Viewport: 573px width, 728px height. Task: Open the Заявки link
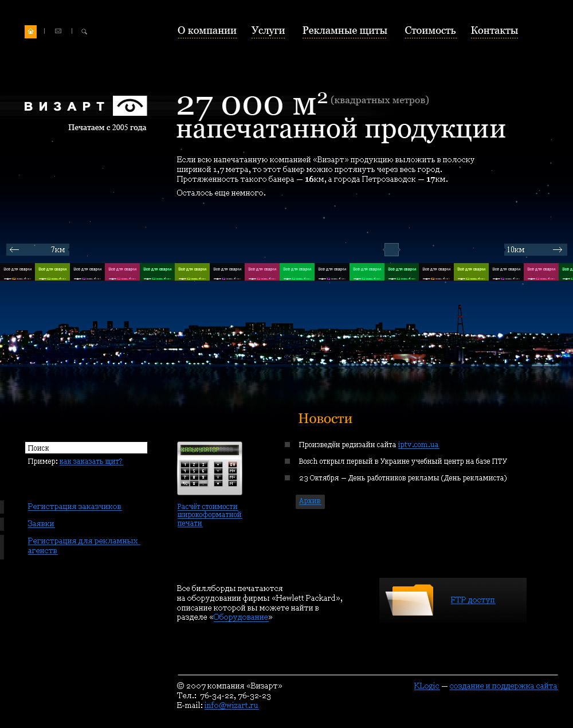click(41, 524)
